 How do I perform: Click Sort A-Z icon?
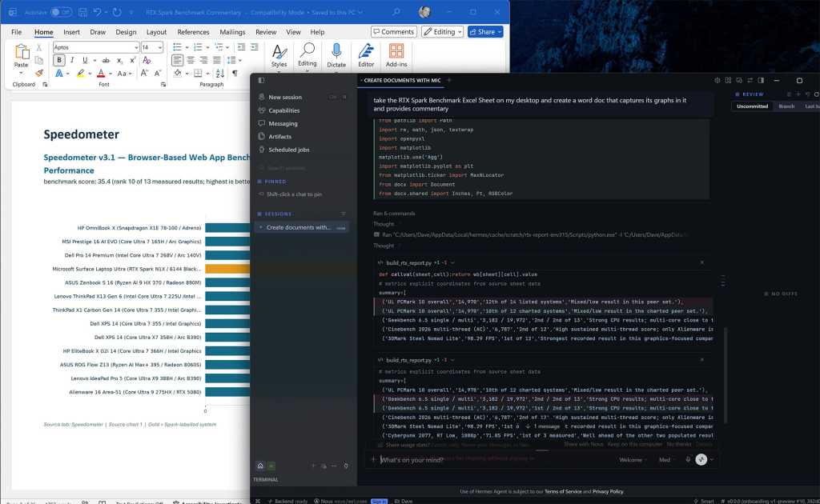coord(220,73)
